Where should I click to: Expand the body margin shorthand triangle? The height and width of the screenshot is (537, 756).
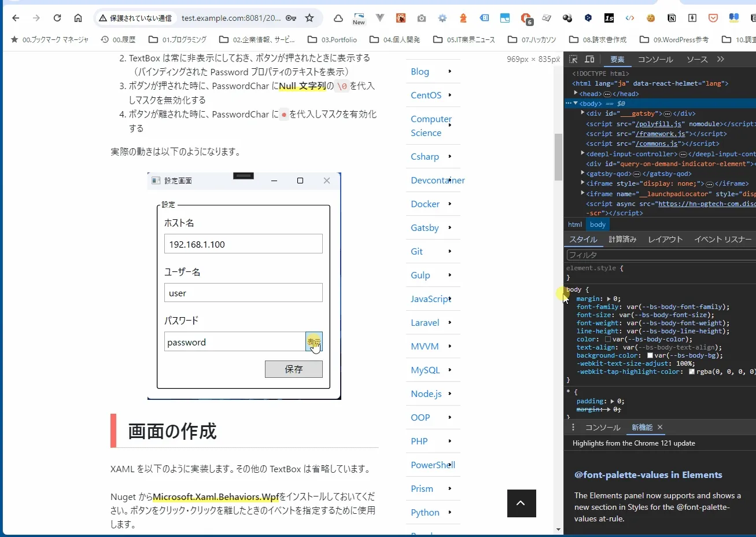(x=609, y=299)
